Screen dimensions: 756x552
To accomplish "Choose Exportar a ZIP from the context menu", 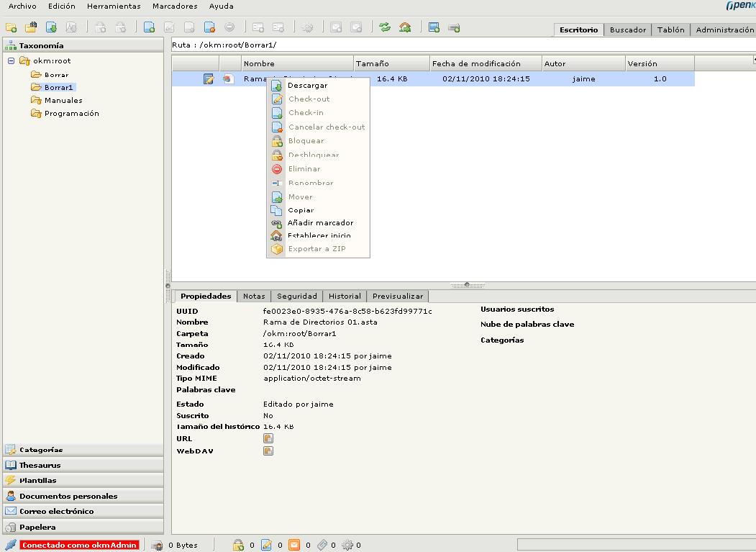I will click(x=318, y=249).
